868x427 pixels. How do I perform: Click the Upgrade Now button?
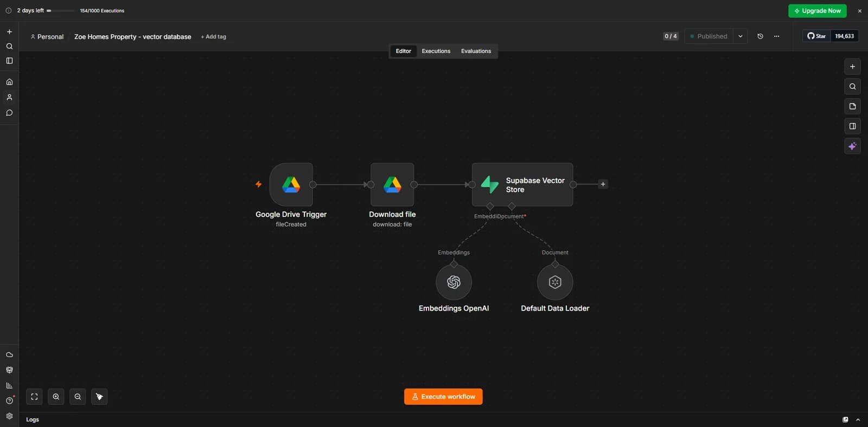pos(817,11)
